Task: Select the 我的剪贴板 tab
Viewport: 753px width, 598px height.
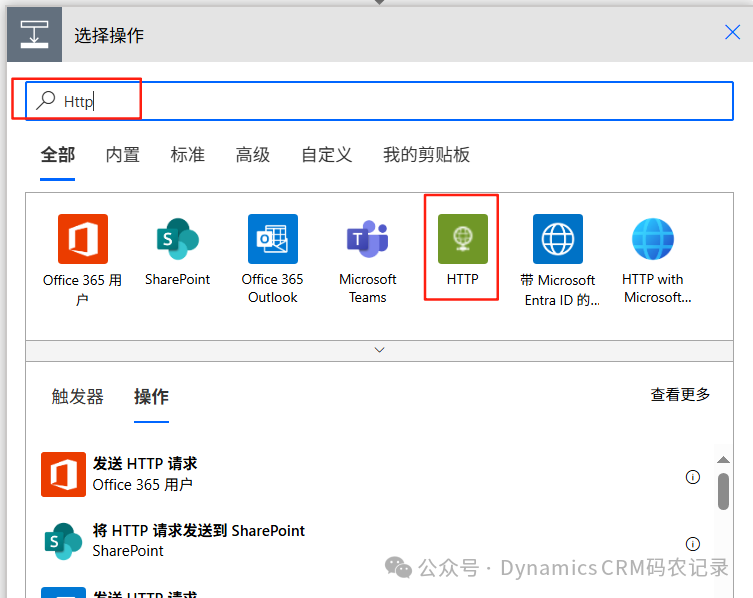Action: click(x=426, y=155)
